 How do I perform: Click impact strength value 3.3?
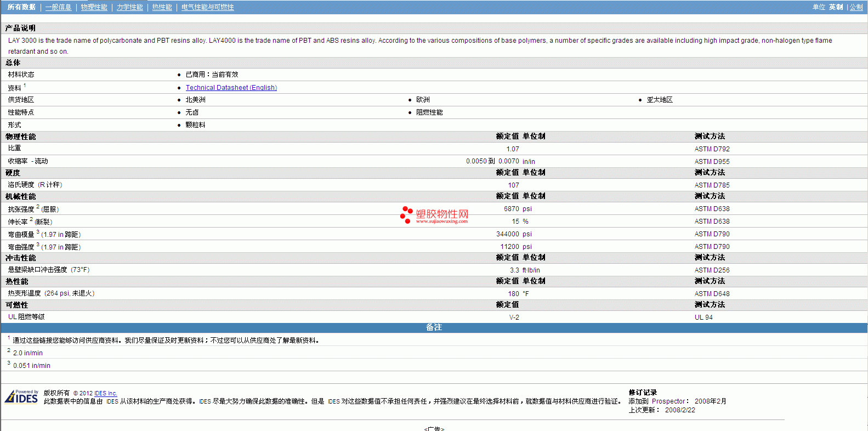point(514,270)
